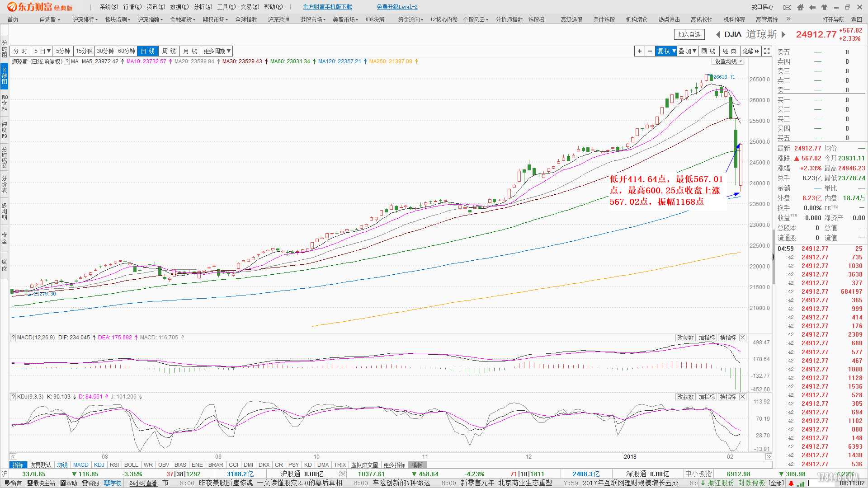This screenshot has width=868, height=488.
Task: Toggle fullscreen chart icon
Action: pos(767,51)
